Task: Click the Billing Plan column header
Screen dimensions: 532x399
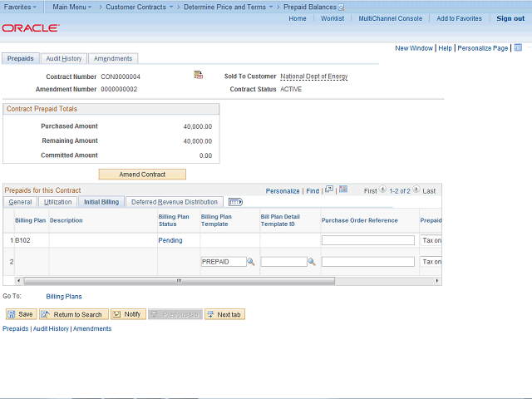Action: click(x=30, y=220)
